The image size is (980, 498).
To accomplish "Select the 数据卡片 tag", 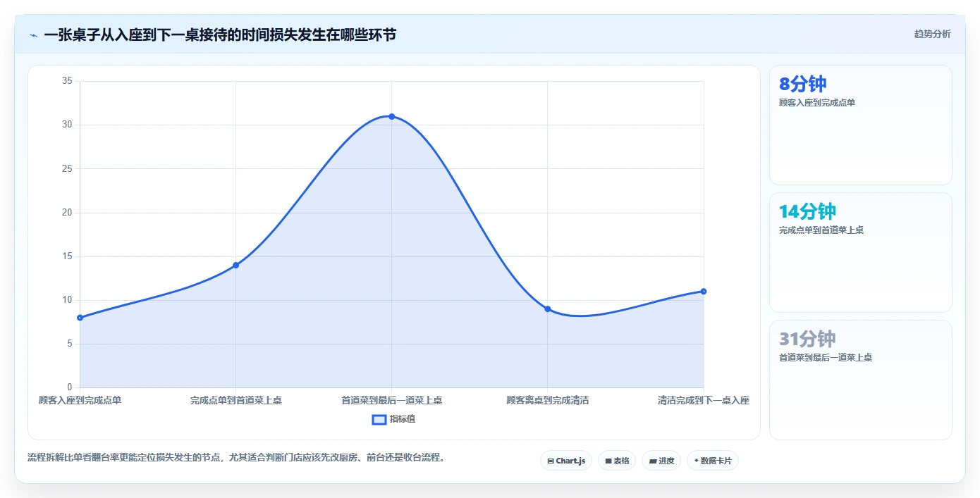I will point(713,461).
